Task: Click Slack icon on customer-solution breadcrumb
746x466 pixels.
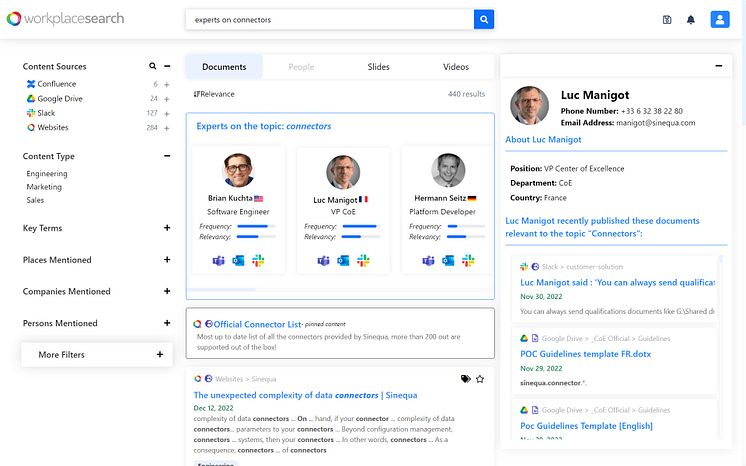Action: click(524, 267)
